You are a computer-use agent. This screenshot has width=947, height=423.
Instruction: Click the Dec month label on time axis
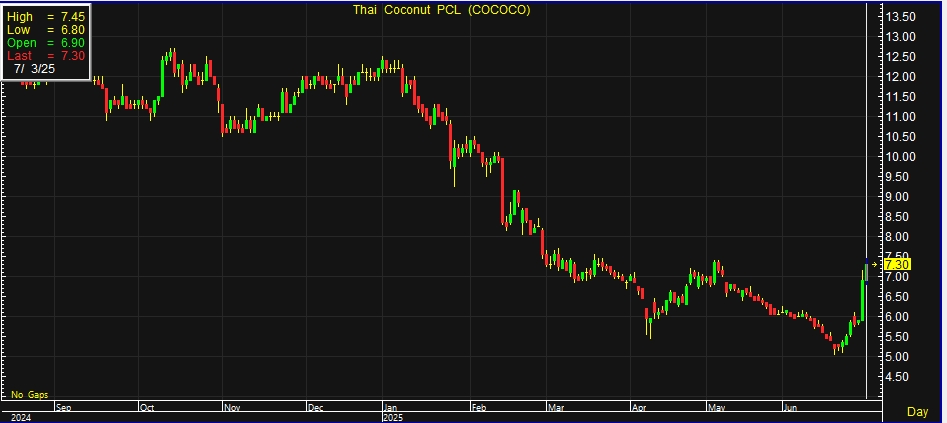[315, 407]
